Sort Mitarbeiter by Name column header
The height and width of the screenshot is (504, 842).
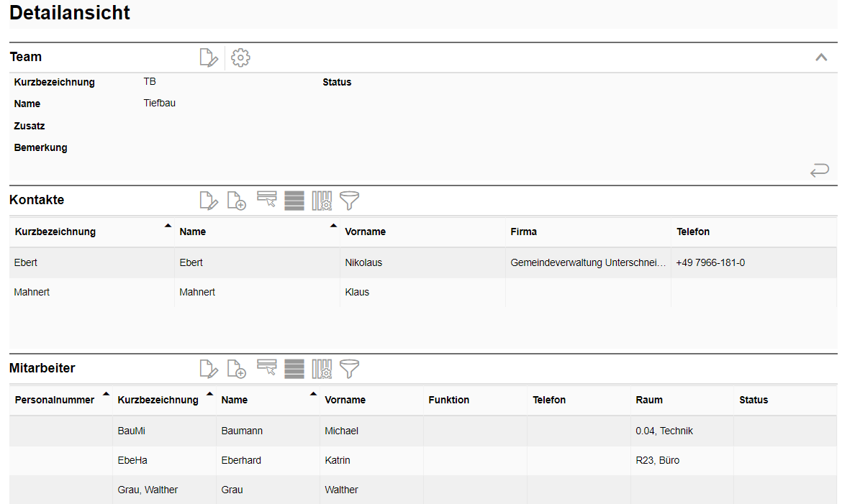pyautogui.click(x=235, y=400)
